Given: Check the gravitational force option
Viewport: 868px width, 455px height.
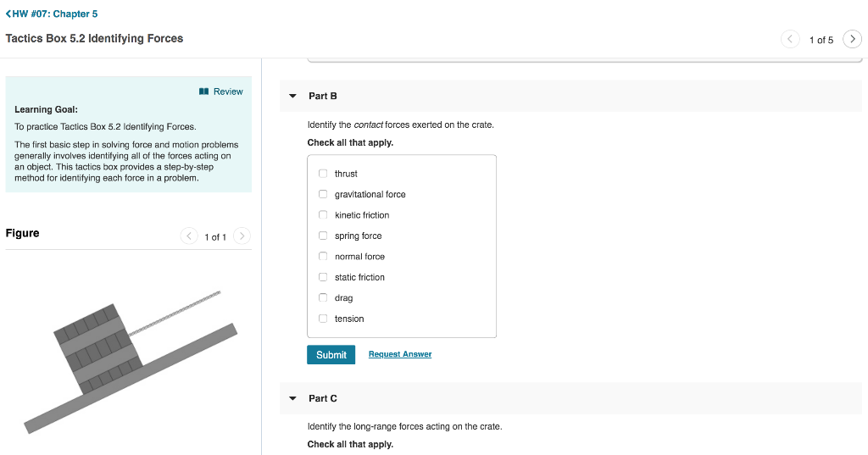Looking at the screenshot, I should coord(323,194).
